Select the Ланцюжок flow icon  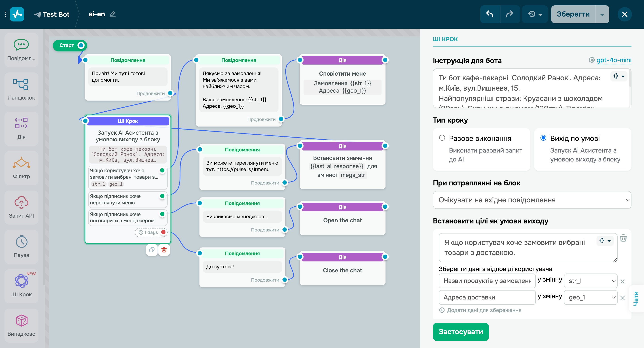pyautogui.click(x=21, y=84)
